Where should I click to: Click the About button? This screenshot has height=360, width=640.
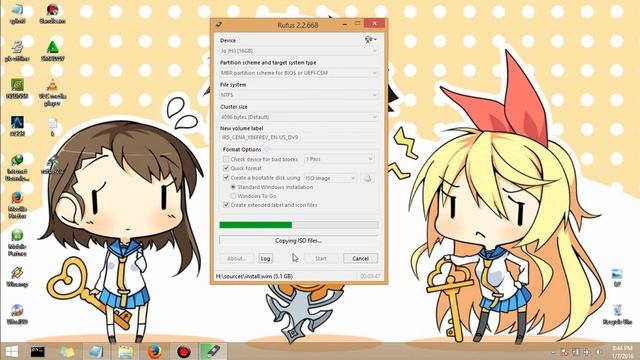(237, 258)
